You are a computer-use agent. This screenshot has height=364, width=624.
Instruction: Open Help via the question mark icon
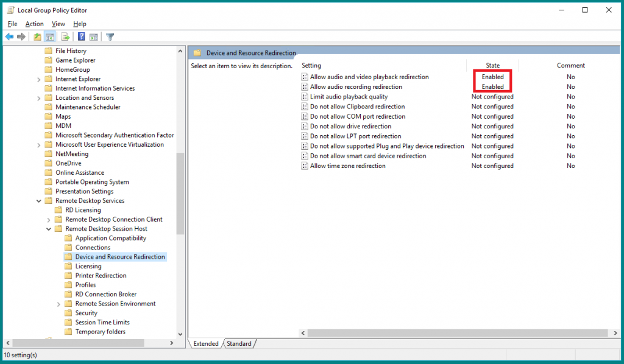pyautogui.click(x=81, y=37)
